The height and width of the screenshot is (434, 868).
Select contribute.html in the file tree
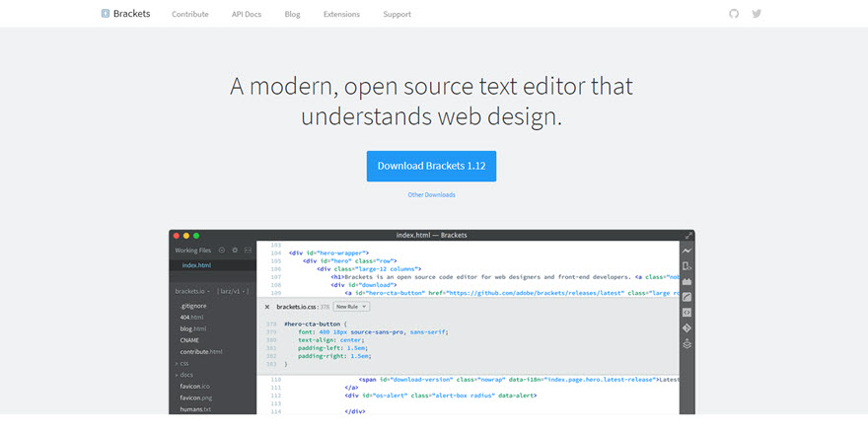pos(201,351)
